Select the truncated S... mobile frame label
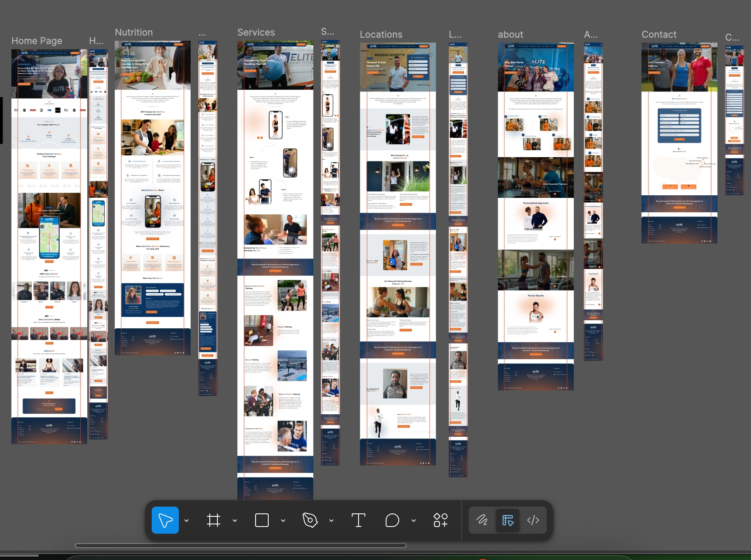This screenshot has height=560, width=751. pyautogui.click(x=328, y=31)
